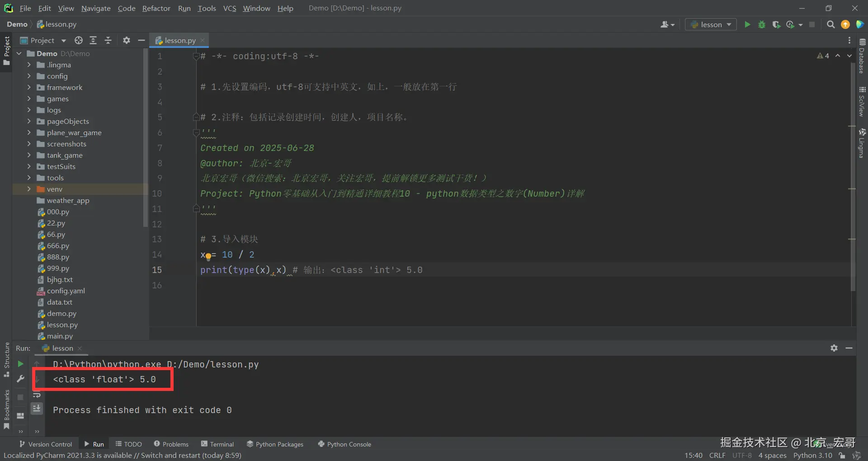Toggle code folding at line 1

tap(196, 56)
